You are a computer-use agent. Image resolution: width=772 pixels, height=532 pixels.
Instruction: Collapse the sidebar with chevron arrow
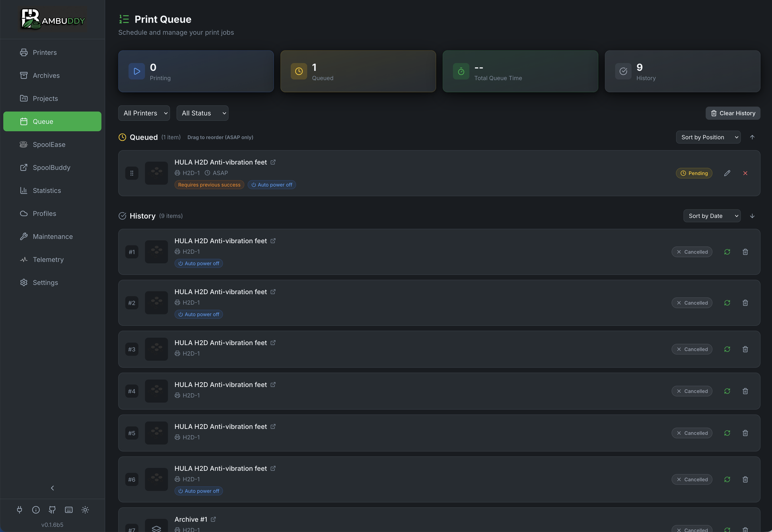pyautogui.click(x=52, y=488)
